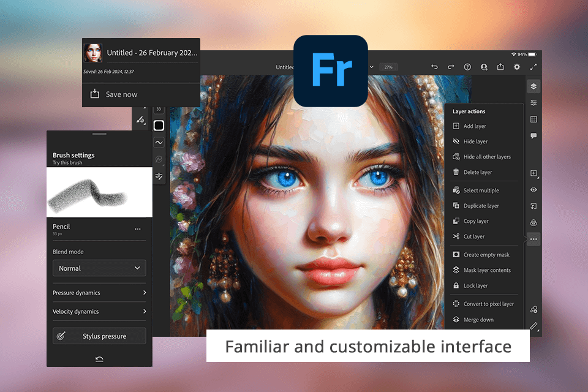
Task: Click the 94% battery indicator
Action: [527, 55]
